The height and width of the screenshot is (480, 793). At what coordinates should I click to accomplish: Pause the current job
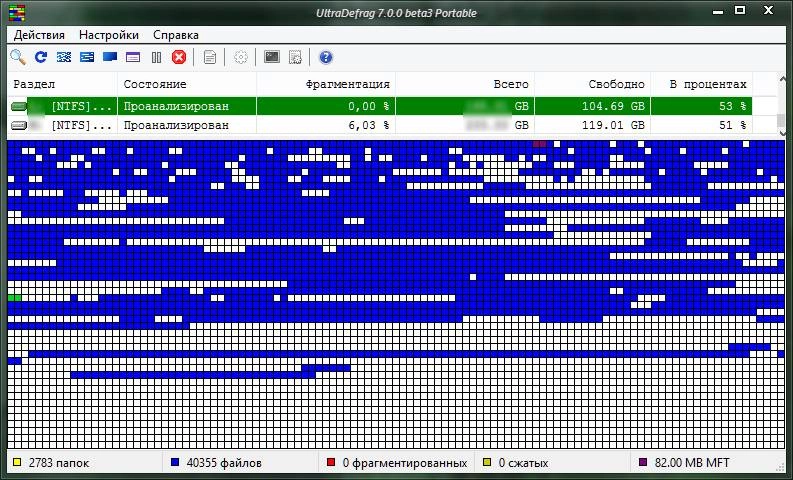(x=156, y=57)
